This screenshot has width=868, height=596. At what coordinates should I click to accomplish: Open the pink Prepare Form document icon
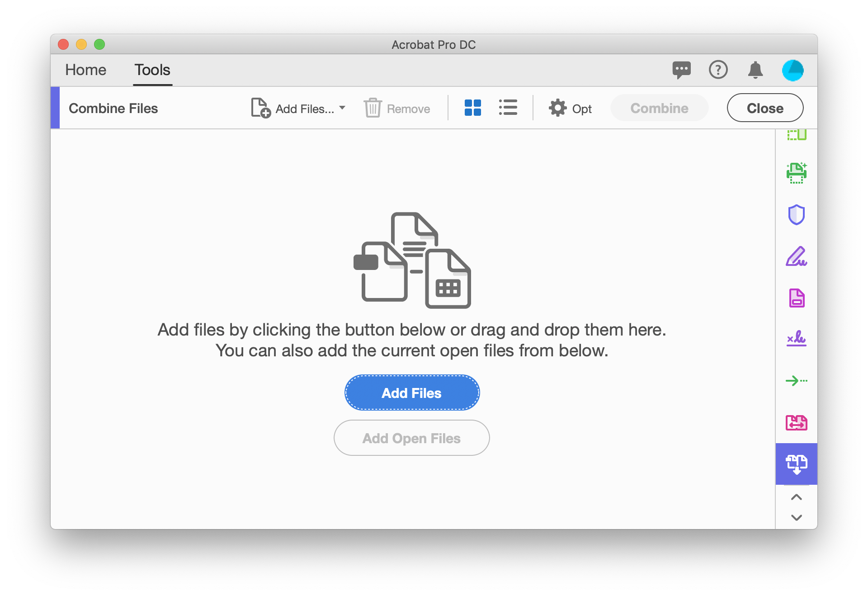[x=797, y=298]
